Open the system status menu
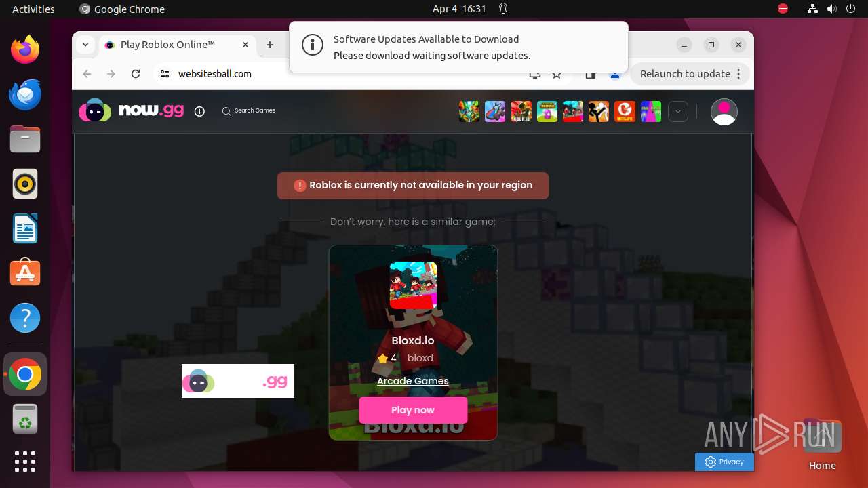This screenshot has height=488, width=868. click(831, 9)
